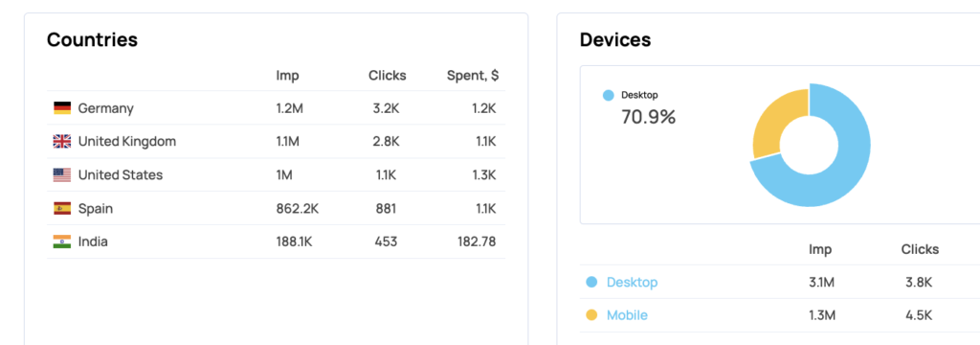Select the United Kingdom row label
This screenshot has height=345, width=980.
[x=127, y=142]
